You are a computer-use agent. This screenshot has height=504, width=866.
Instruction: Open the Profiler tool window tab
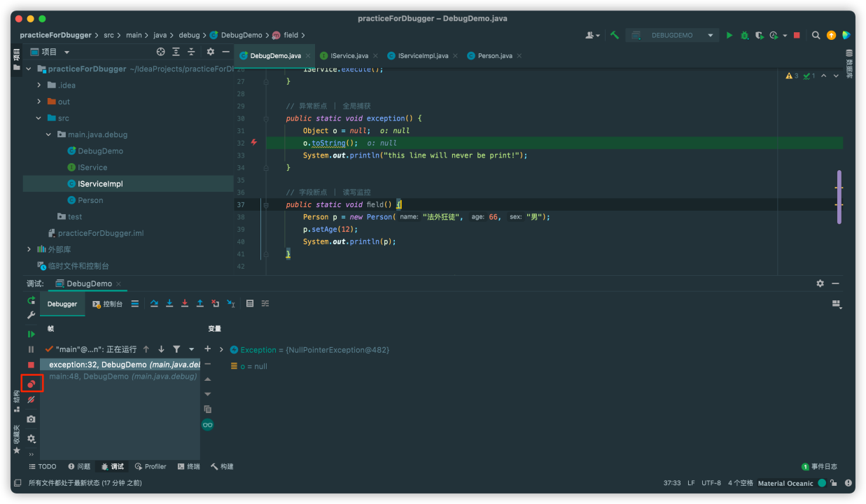(x=151, y=466)
